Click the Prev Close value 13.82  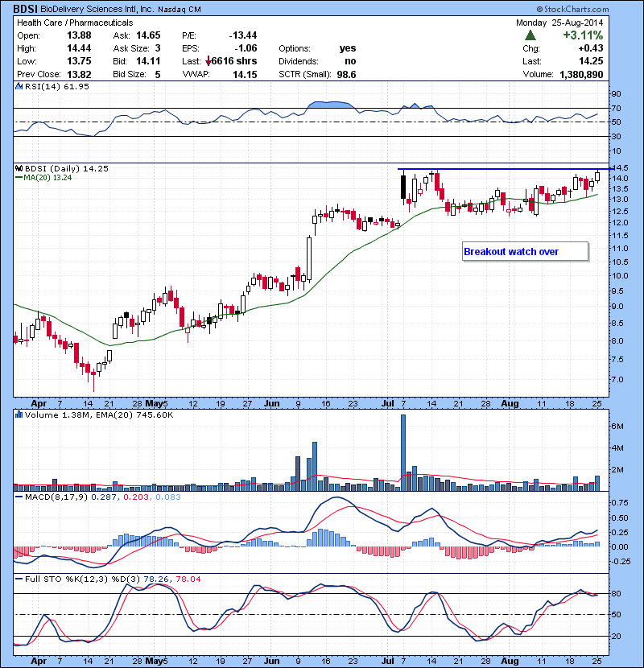click(79, 75)
